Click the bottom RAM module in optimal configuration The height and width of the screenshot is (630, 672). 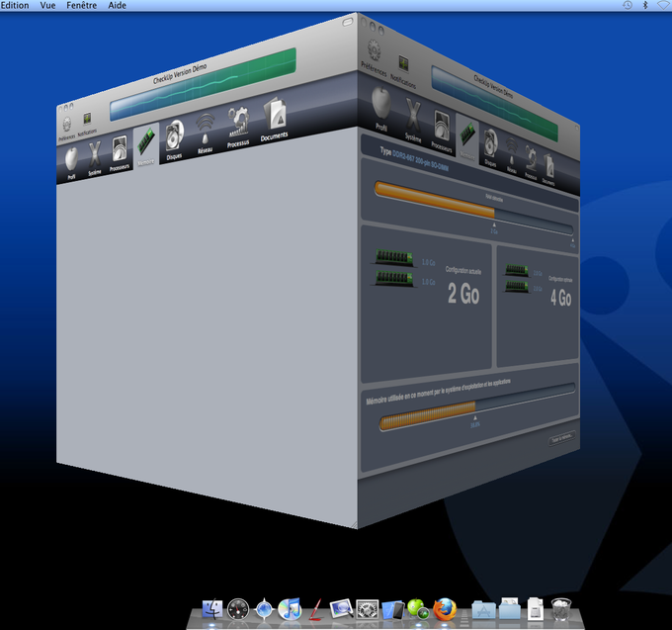[517, 286]
